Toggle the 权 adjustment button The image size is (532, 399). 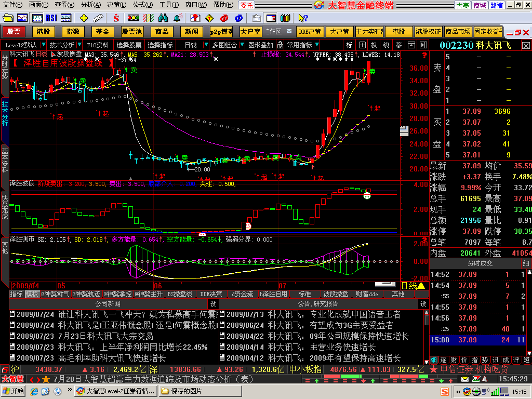pos(374,45)
